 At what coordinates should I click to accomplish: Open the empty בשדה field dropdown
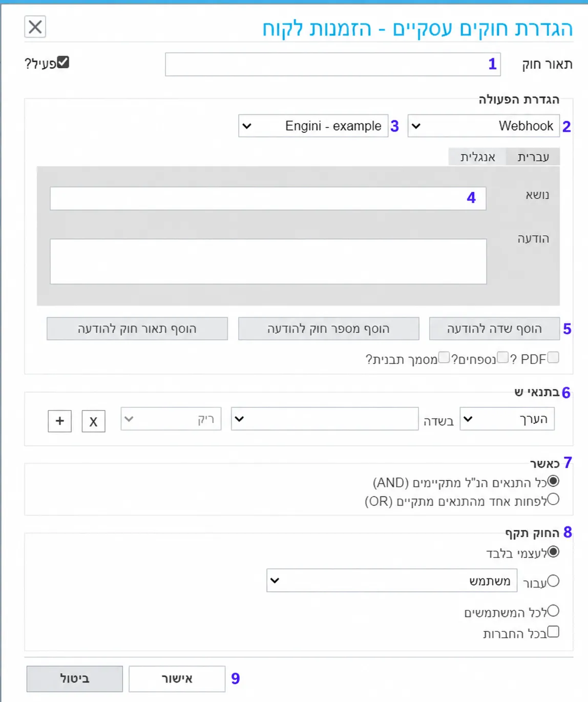tap(325, 419)
